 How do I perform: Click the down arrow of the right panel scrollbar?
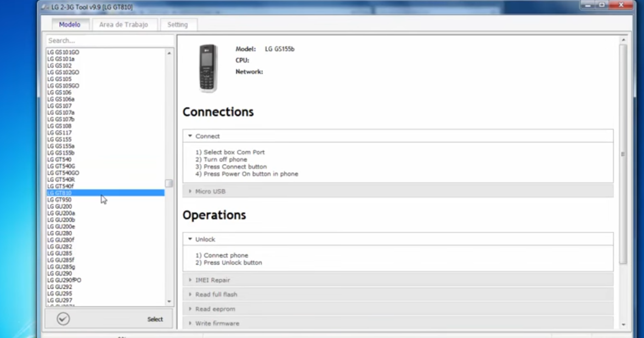(623, 325)
